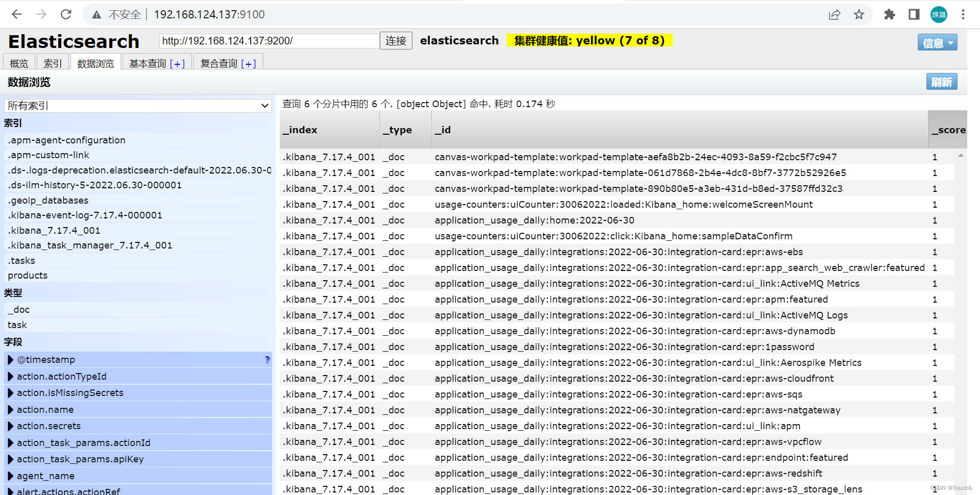Select the .apm-agent-configuration index
Image resolution: width=980 pixels, height=495 pixels.
pyautogui.click(x=138, y=140)
